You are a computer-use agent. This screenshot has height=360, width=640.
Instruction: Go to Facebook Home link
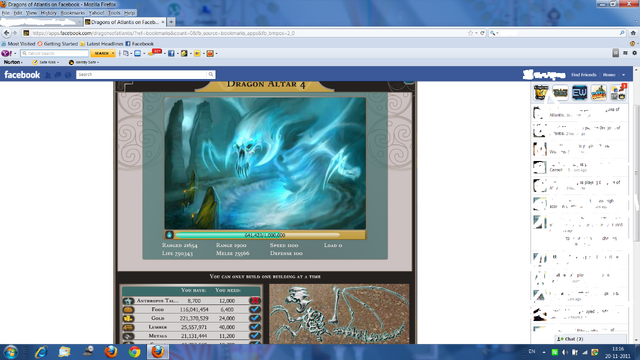(x=609, y=75)
